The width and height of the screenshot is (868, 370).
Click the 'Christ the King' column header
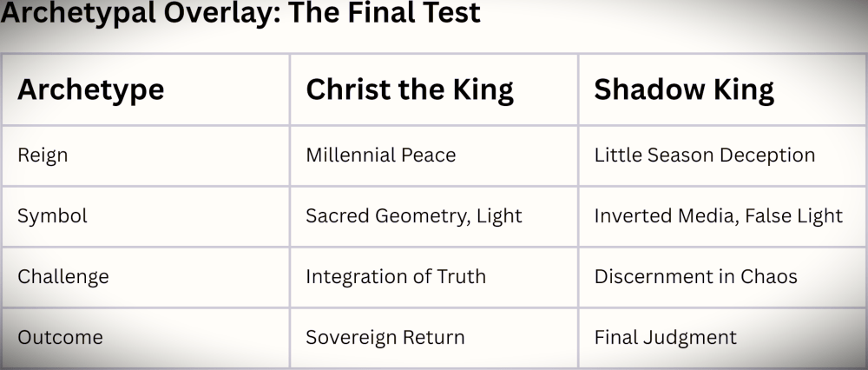[409, 89]
